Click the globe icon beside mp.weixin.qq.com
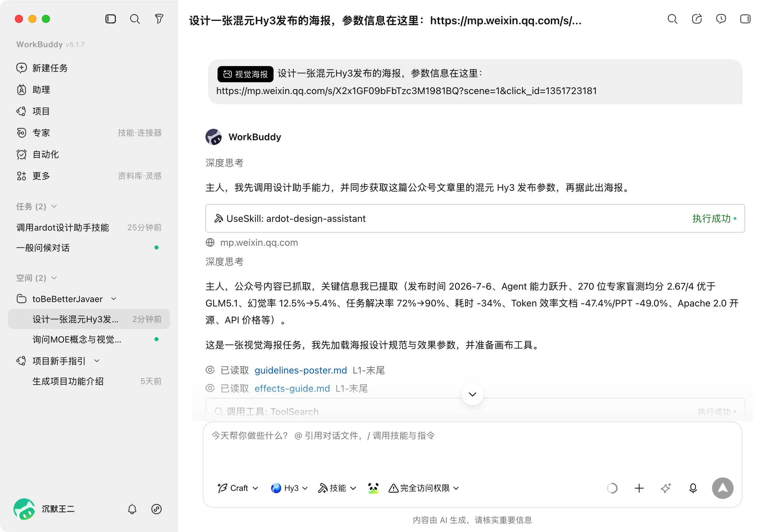This screenshot has width=767, height=532. click(210, 243)
